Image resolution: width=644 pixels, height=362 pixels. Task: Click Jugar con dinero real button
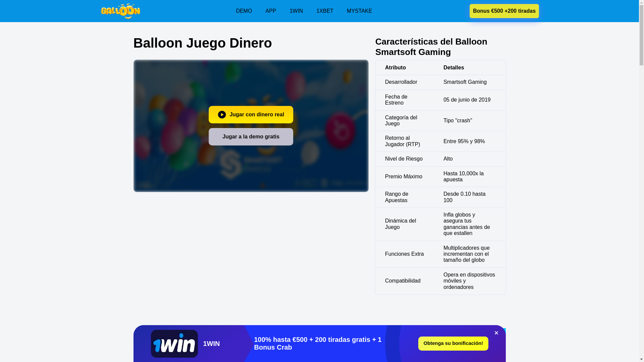(x=251, y=115)
